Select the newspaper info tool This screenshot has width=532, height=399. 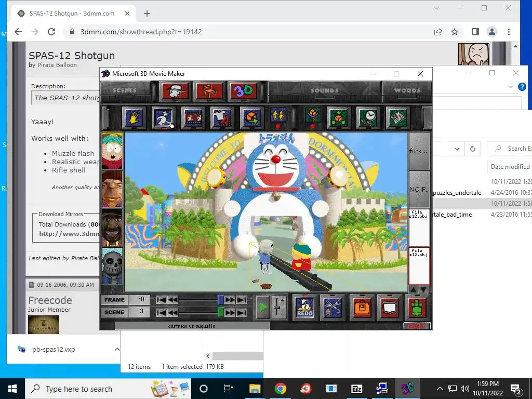point(397,117)
